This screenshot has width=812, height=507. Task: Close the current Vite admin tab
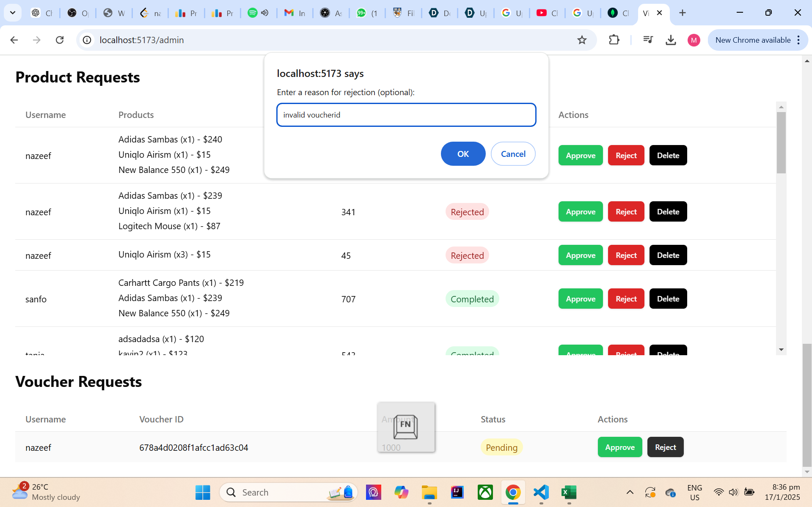[x=659, y=13]
